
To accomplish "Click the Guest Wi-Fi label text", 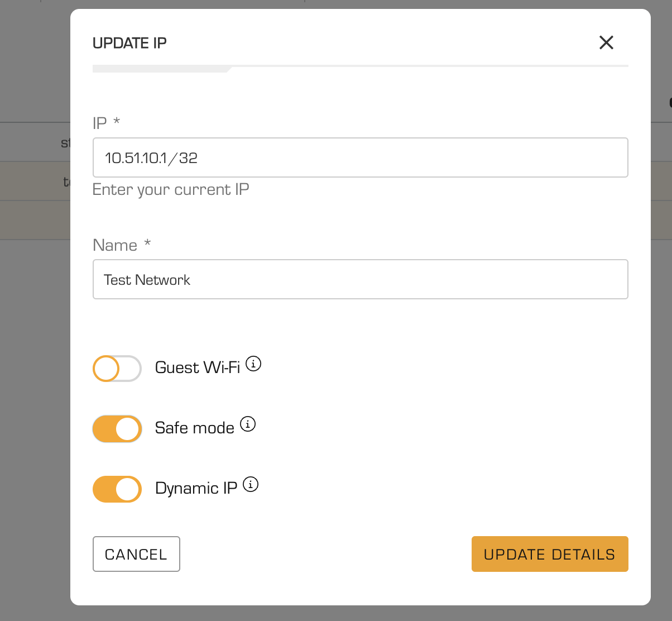I will tap(196, 367).
